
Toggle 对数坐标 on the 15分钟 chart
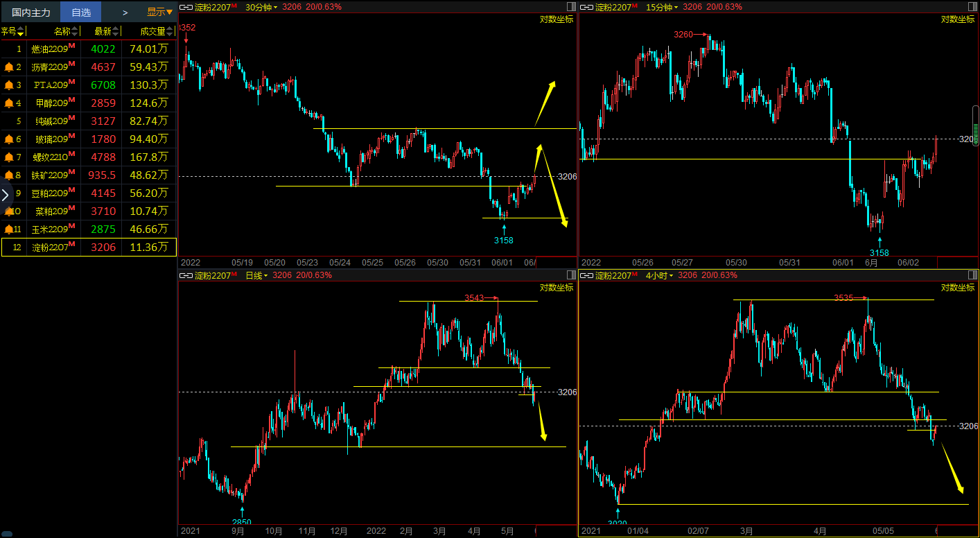coord(958,19)
